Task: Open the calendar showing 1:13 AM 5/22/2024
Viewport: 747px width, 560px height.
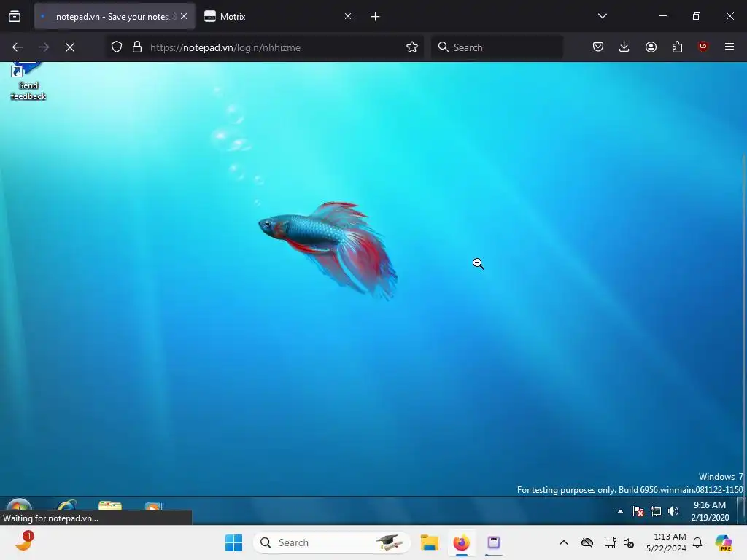Action: click(666, 542)
